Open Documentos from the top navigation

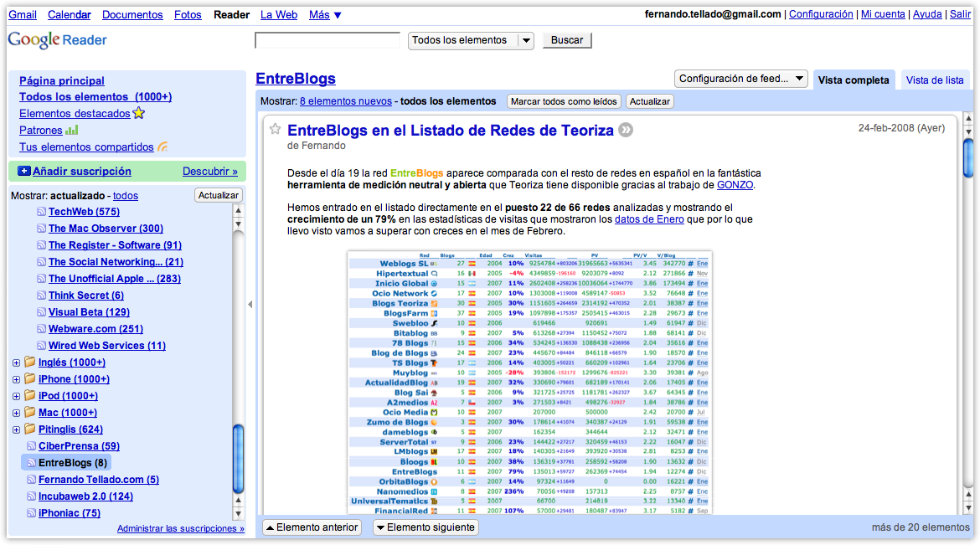pyautogui.click(x=132, y=14)
